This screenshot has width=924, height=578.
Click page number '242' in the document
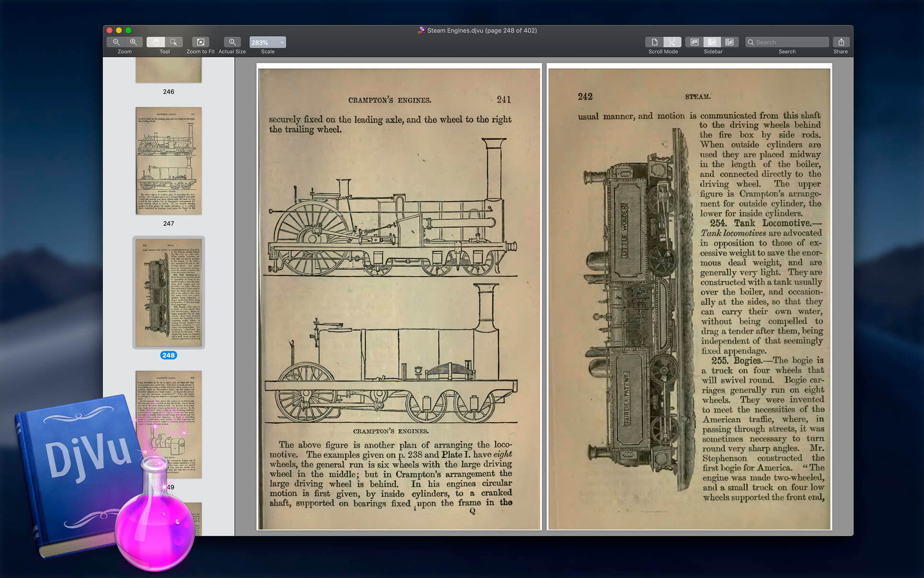(x=585, y=96)
